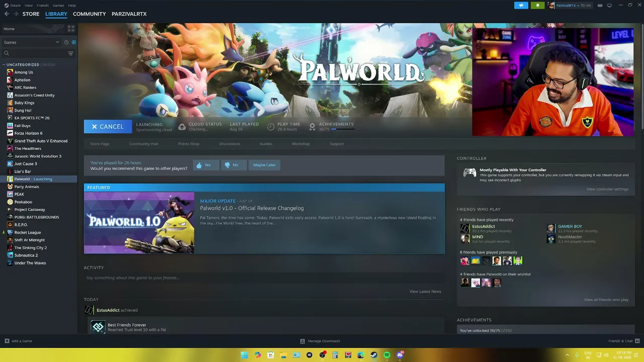Open friend MIND's profile entry
The height and width of the screenshot is (362, 644).
click(477, 237)
